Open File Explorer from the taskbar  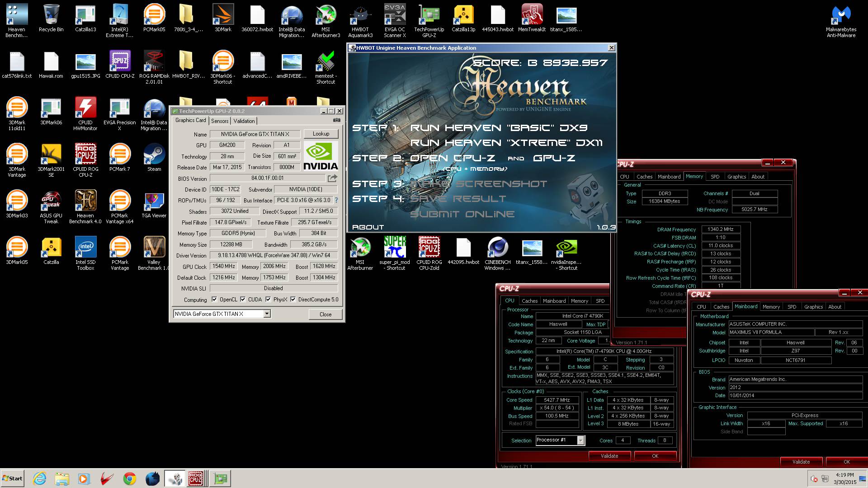pyautogui.click(x=62, y=479)
